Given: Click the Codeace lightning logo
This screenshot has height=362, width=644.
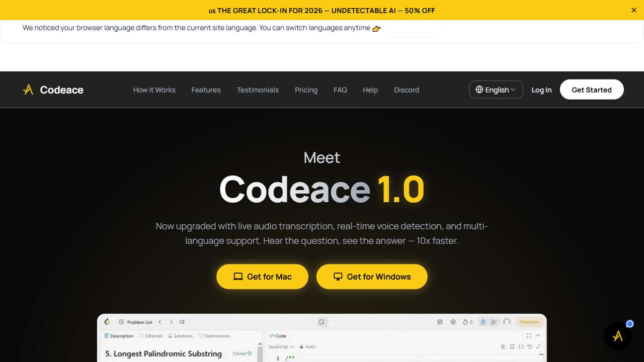Looking at the screenshot, I should coord(27,89).
